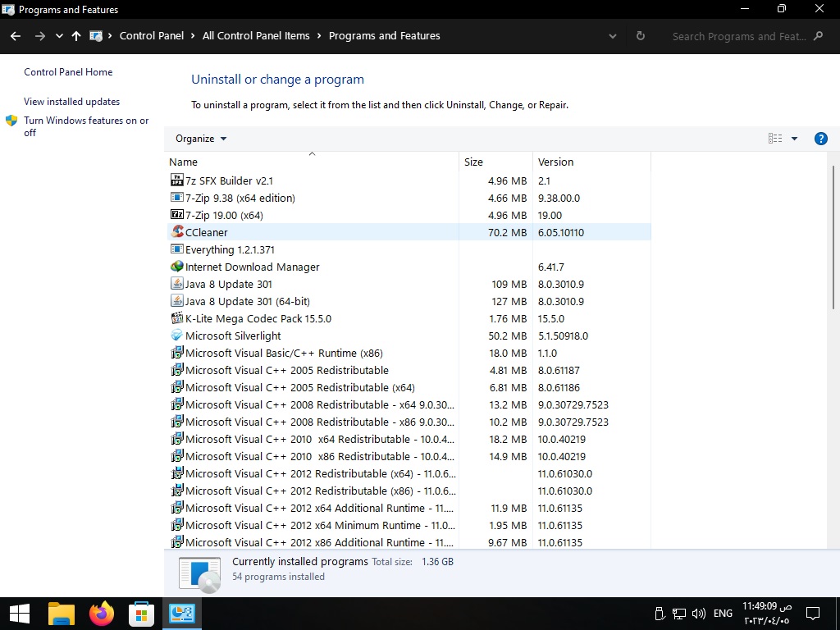Expand the chevron after Control Panel breadcrumb

193,36
